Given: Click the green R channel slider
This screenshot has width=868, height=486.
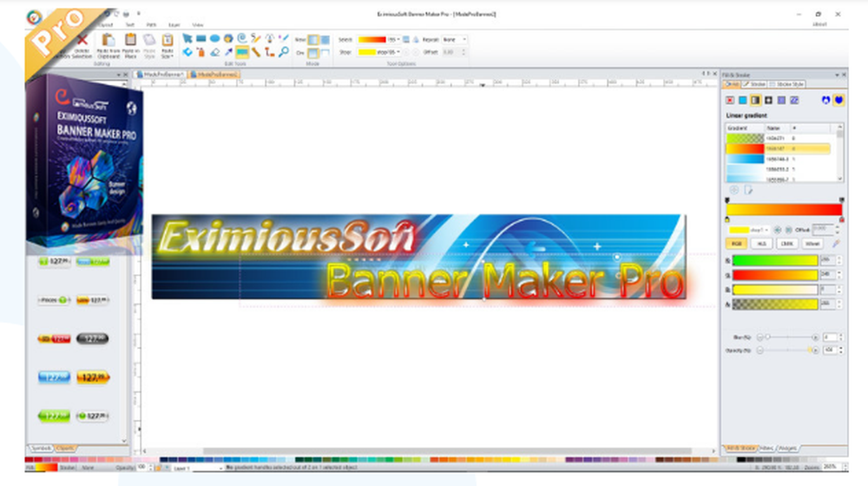Looking at the screenshot, I should (x=774, y=260).
